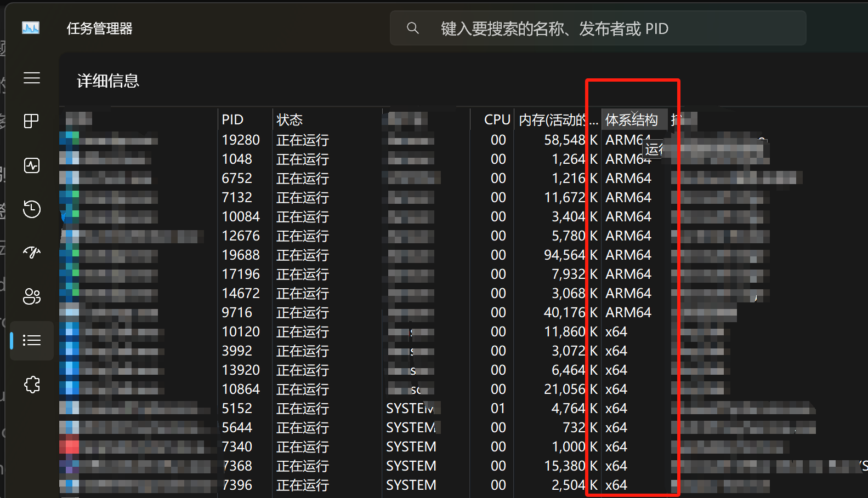Sort by the PID column header
The width and height of the screenshot is (868, 498).
coord(232,120)
